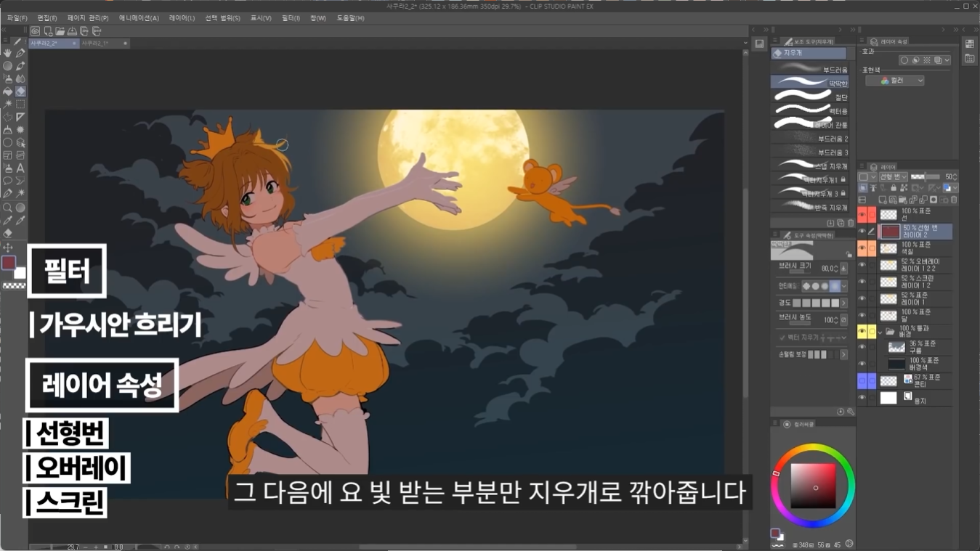Hide the '용지' paper layer eye icon

point(862,398)
